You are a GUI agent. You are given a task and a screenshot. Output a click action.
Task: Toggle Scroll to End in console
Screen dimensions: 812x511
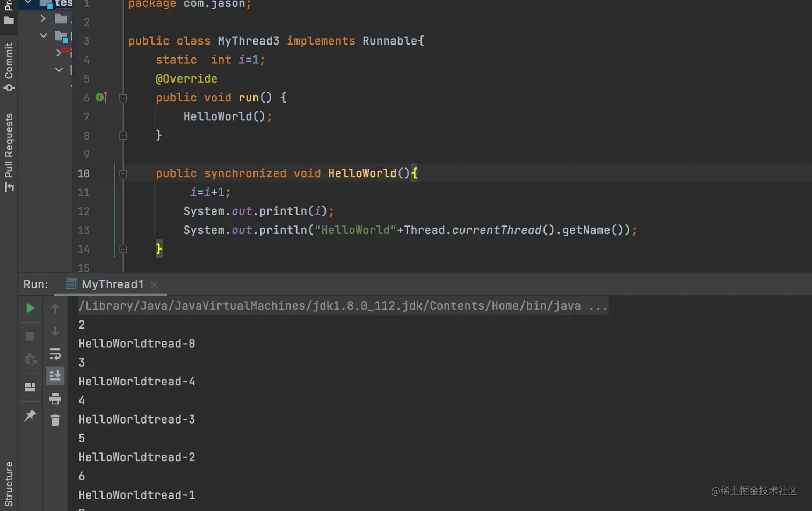(x=55, y=376)
